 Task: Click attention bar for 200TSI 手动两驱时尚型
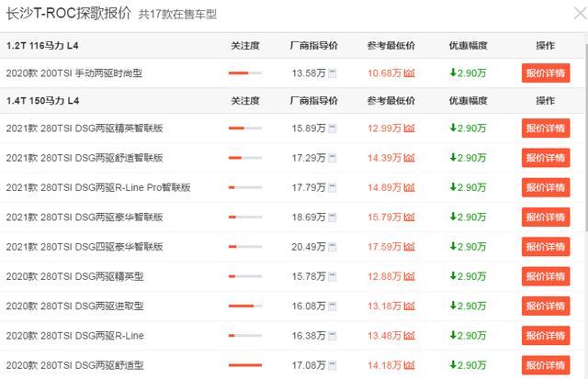(x=245, y=73)
